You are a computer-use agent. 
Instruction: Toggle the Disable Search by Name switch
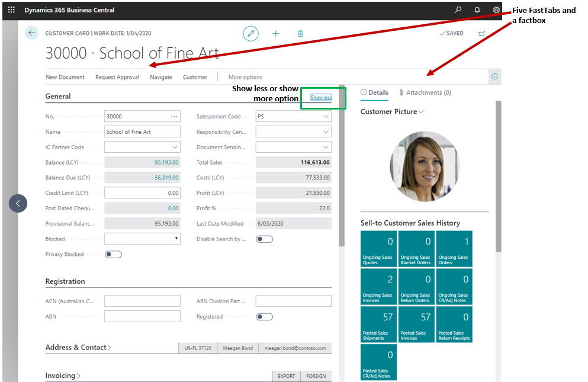pyautogui.click(x=264, y=239)
